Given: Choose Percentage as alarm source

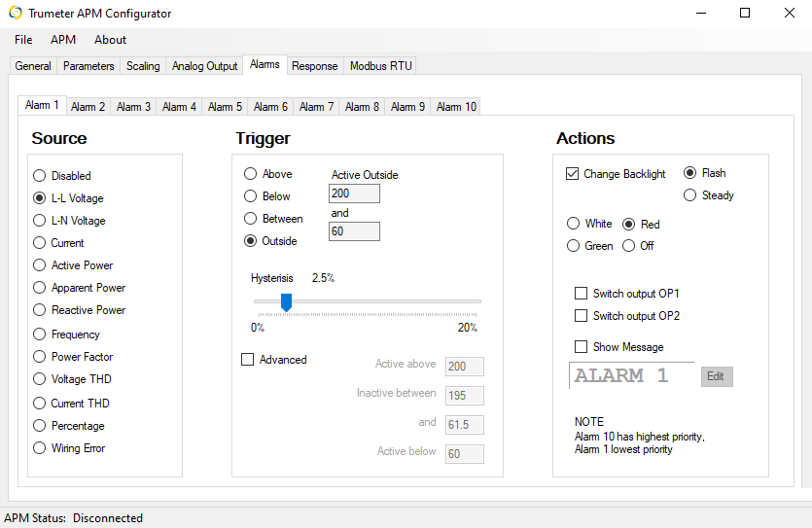Looking at the screenshot, I should click(x=69, y=426).
